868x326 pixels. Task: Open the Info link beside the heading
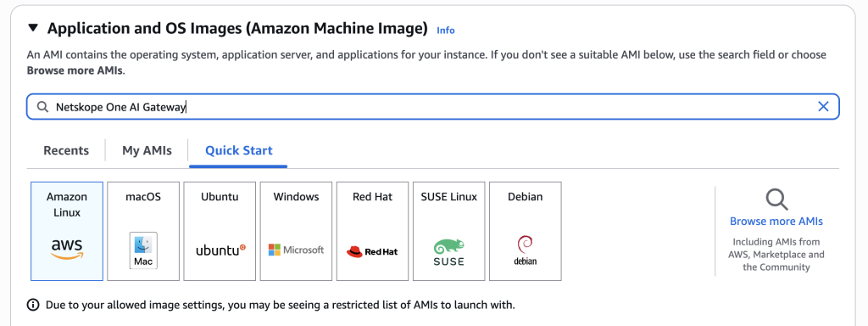(446, 30)
